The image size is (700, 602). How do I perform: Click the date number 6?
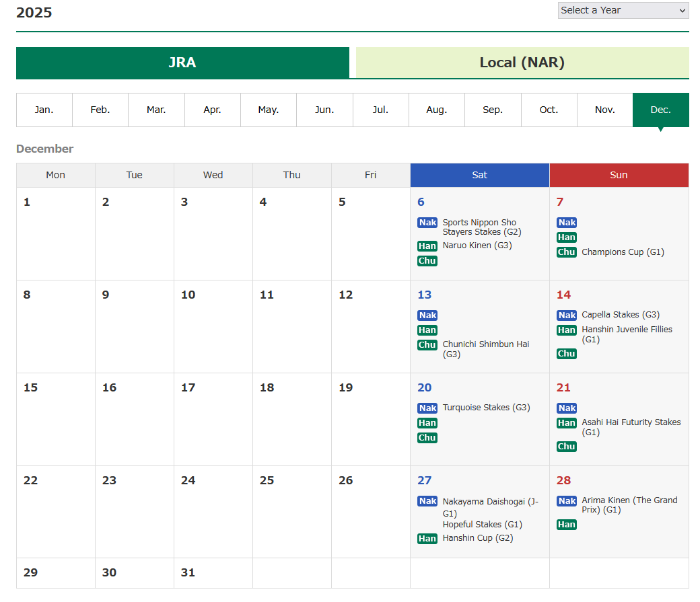click(421, 202)
